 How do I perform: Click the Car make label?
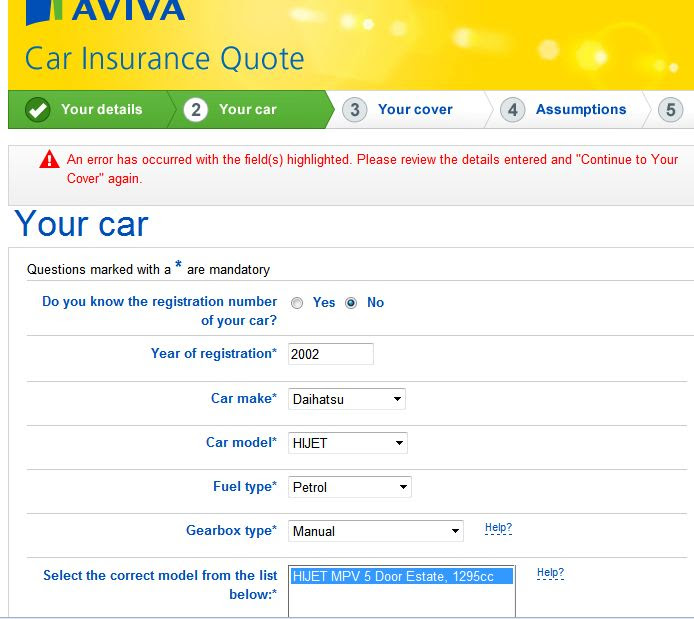[x=244, y=398]
